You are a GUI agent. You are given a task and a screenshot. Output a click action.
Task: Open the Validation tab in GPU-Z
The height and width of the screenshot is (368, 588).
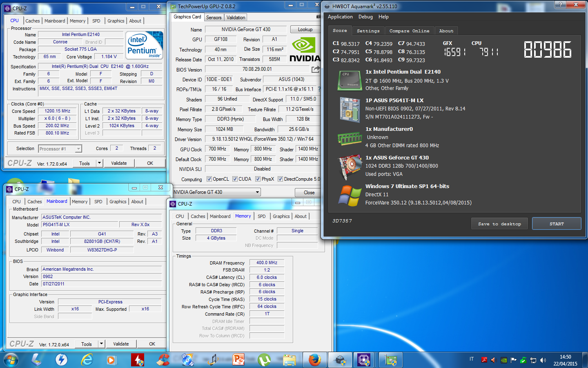coord(236,18)
